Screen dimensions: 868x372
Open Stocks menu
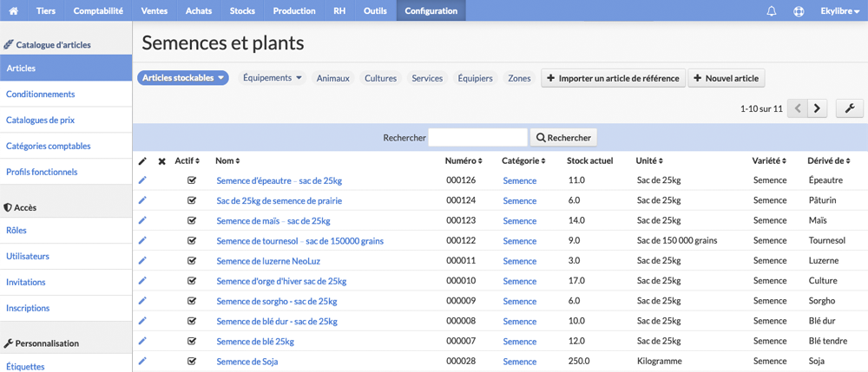(x=242, y=10)
